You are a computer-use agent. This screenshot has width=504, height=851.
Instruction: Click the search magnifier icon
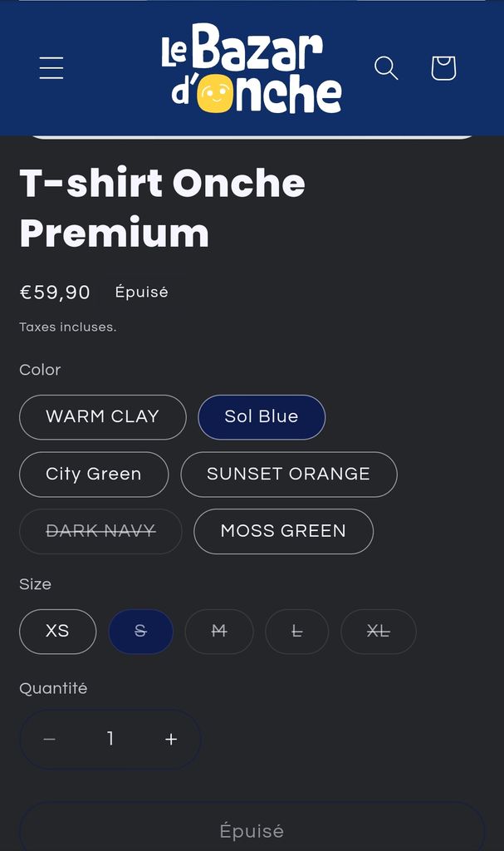click(x=386, y=68)
